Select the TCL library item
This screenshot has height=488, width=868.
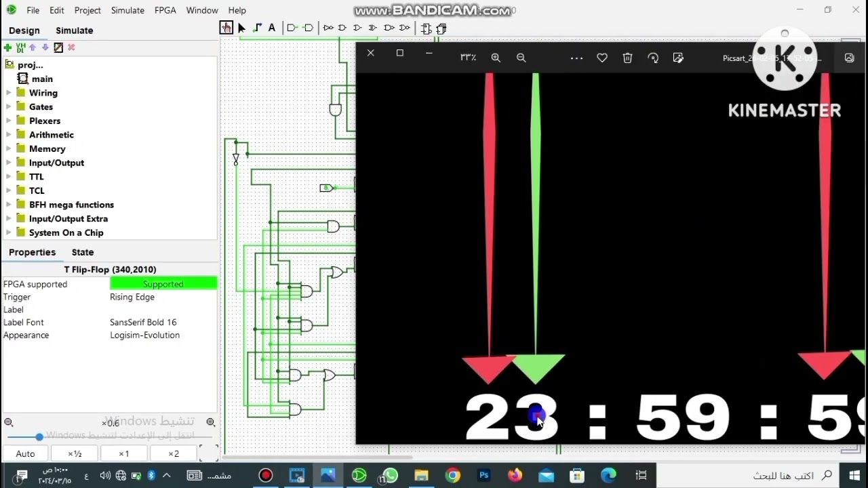pos(37,190)
